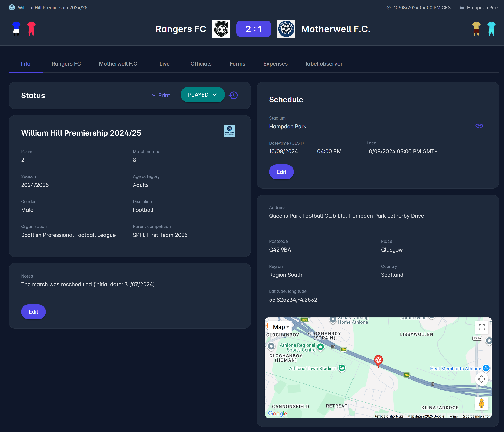Click SPFL First Team 2025 parent competition
The image size is (504, 432).
(160, 235)
